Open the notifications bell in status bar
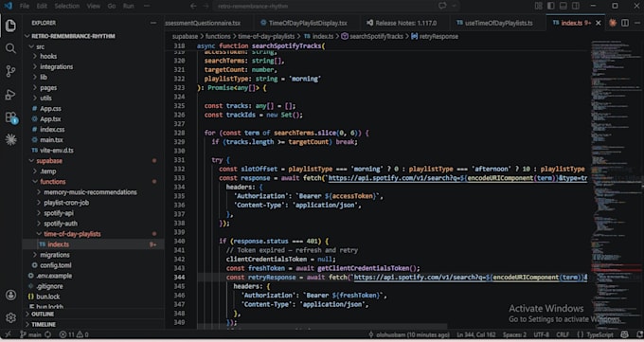Screen dimensions: 644x342 tap(639, 334)
